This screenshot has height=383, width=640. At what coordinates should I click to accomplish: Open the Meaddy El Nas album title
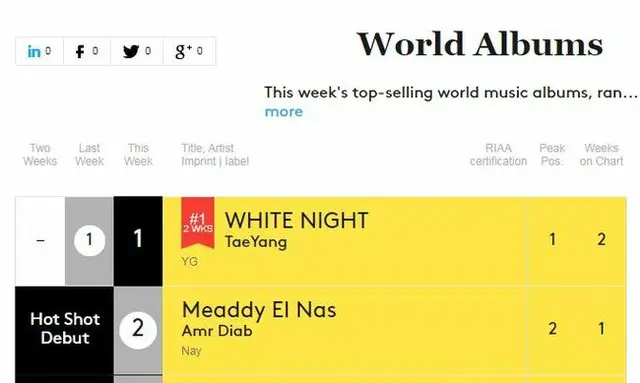pyautogui.click(x=259, y=310)
